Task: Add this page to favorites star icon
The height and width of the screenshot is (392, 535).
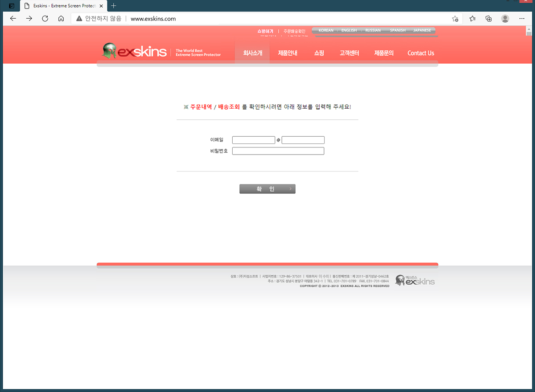Action: point(455,19)
